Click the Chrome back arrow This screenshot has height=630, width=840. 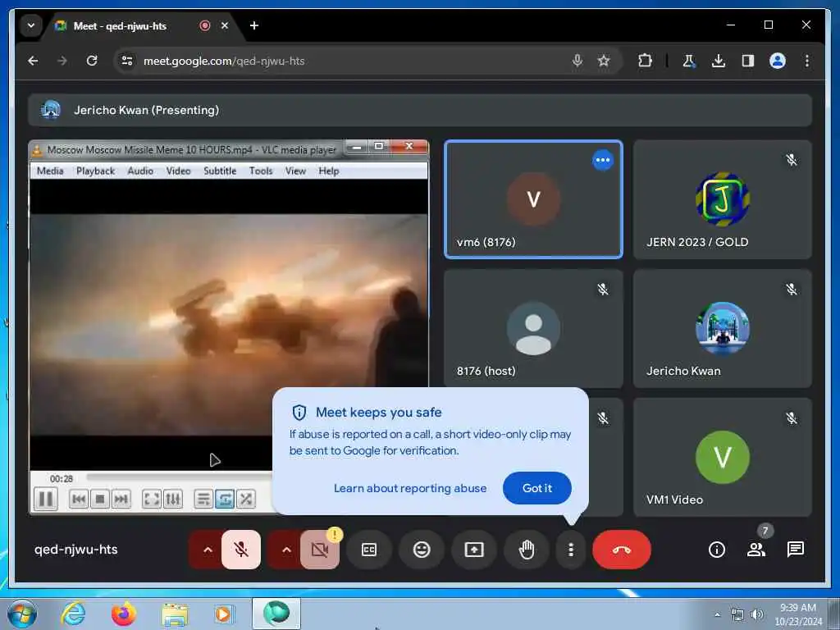point(33,61)
